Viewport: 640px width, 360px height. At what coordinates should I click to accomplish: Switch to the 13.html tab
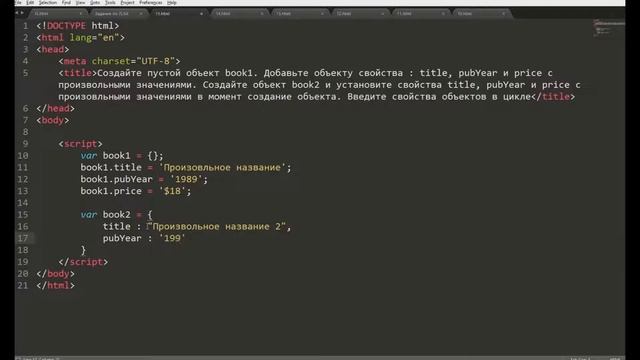(x=299, y=13)
